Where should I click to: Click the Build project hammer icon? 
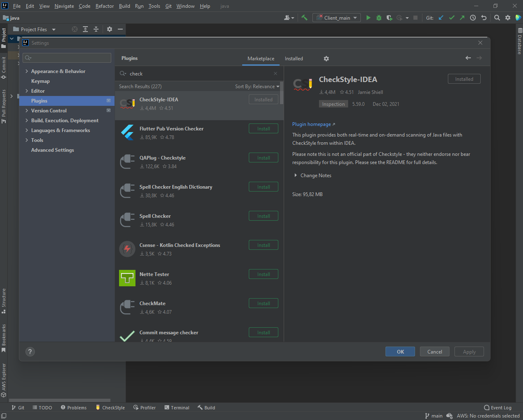pos(304,18)
